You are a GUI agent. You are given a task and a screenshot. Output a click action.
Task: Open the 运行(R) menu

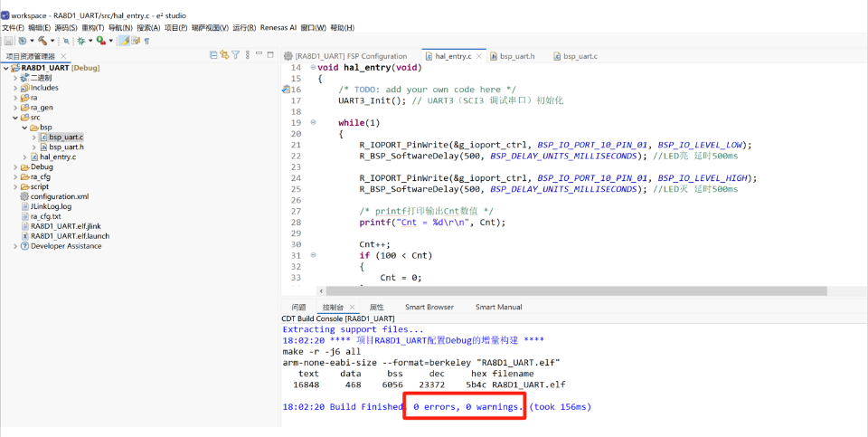click(244, 28)
